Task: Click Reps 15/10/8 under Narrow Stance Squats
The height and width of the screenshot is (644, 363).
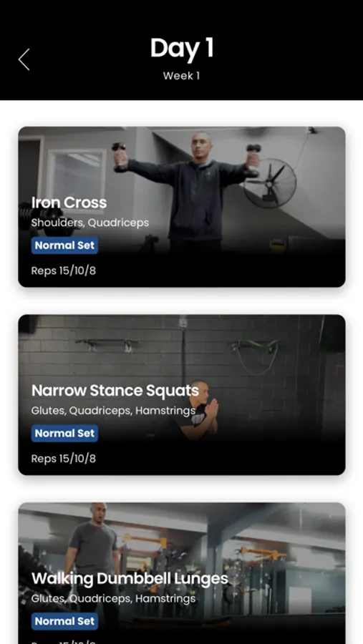Action: [64, 459]
